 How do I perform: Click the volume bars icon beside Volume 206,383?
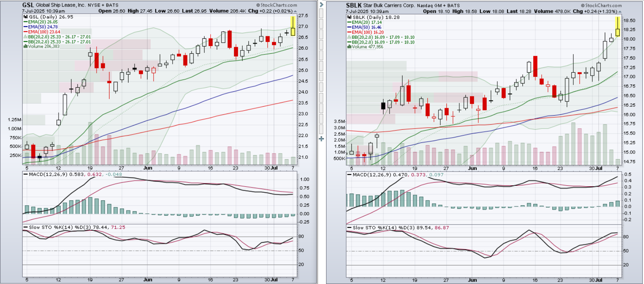[25, 46]
